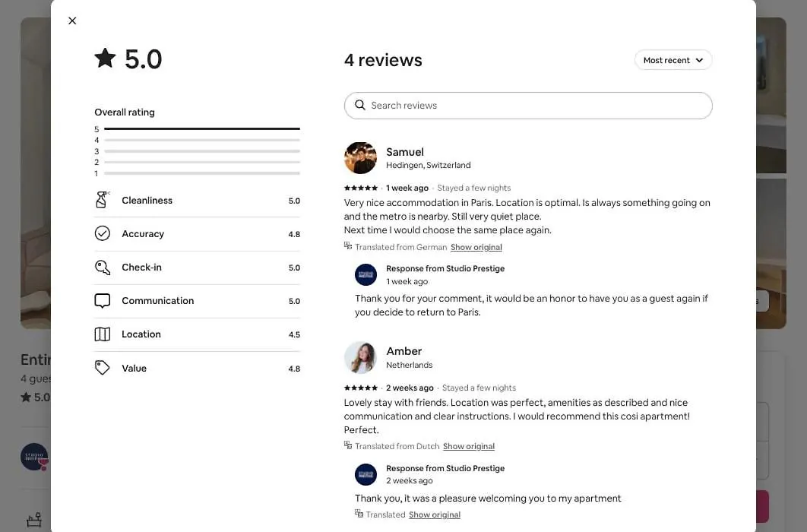Open Samuel's profile photo

click(360, 158)
